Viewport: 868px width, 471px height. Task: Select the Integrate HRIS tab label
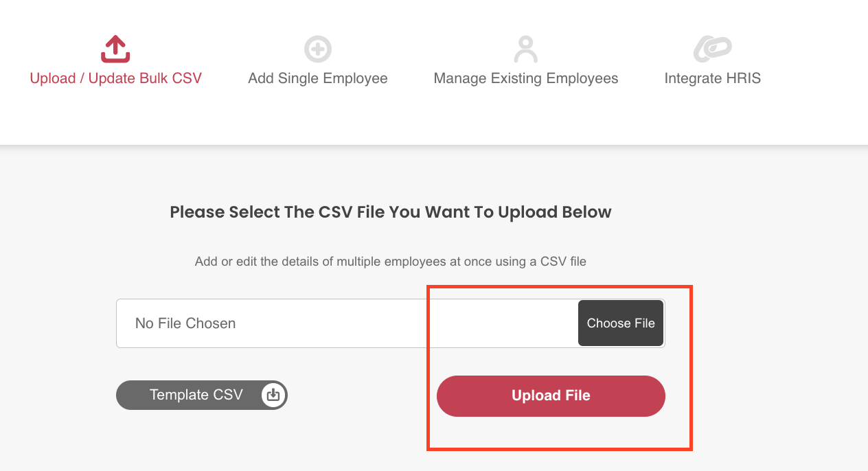coord(713,78)
